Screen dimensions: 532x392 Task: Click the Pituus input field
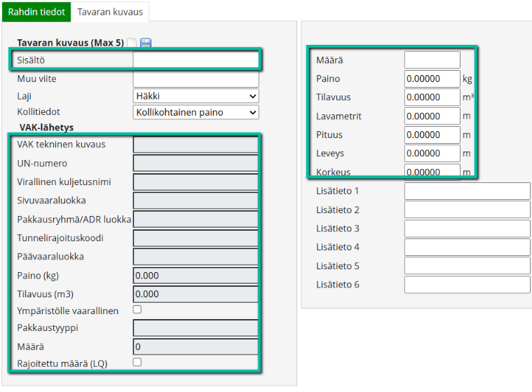click(x=432, y=134)
